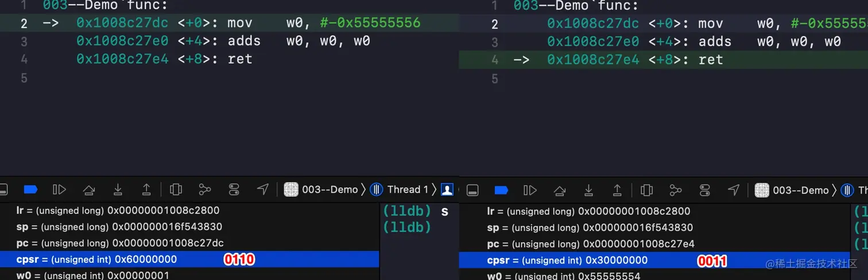Select sp register row in right variables view
868x280 pixels.
pos(654,227)
